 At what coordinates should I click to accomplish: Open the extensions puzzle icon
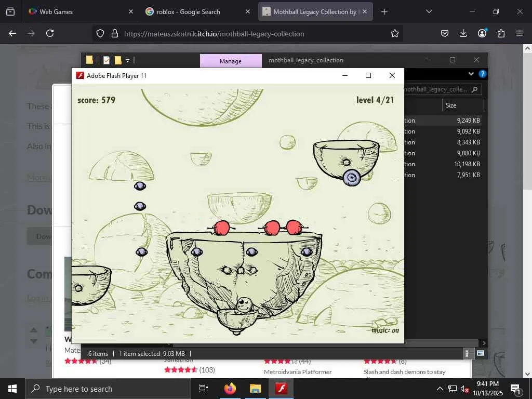(x=501, y=33)
